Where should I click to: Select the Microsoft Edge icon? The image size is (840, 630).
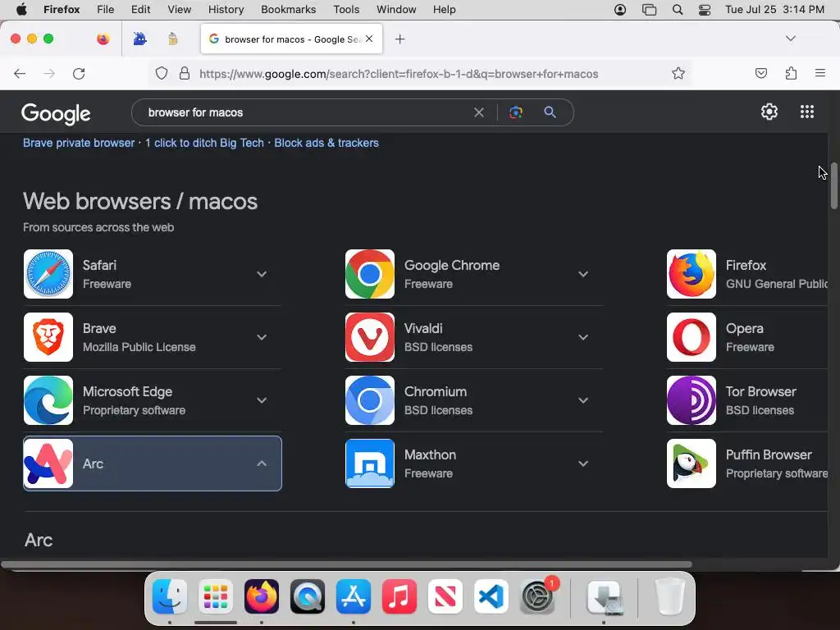pyautogui.click(x=48, y=400)
